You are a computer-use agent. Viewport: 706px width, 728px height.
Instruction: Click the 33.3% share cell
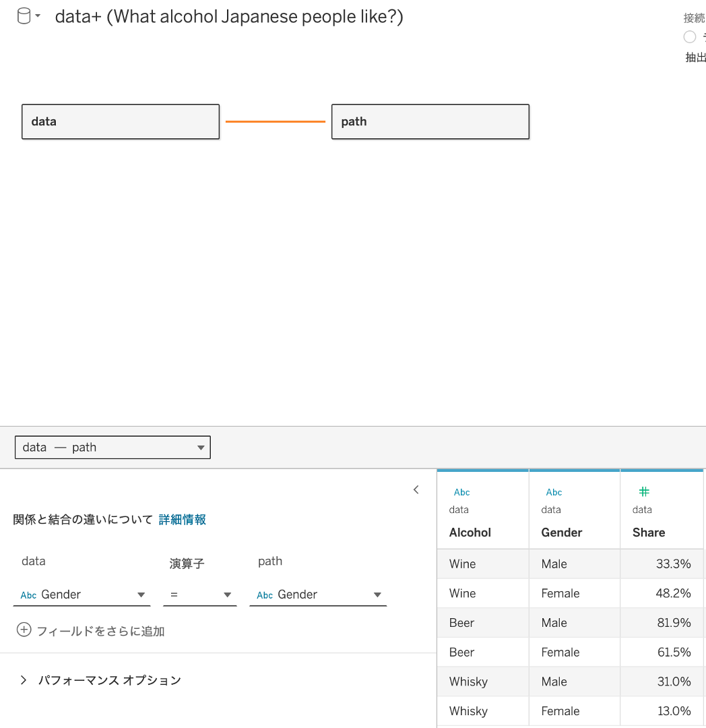click(662, 564)
